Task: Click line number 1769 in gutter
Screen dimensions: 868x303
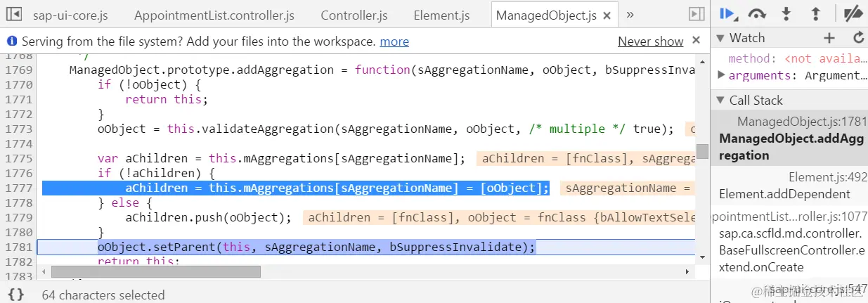Action: [x=18, y=70]
